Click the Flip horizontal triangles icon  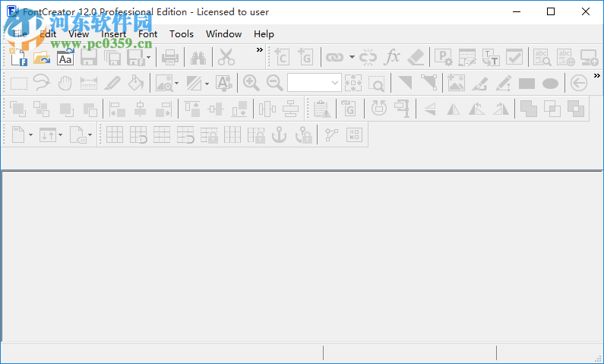click(454, 109)
